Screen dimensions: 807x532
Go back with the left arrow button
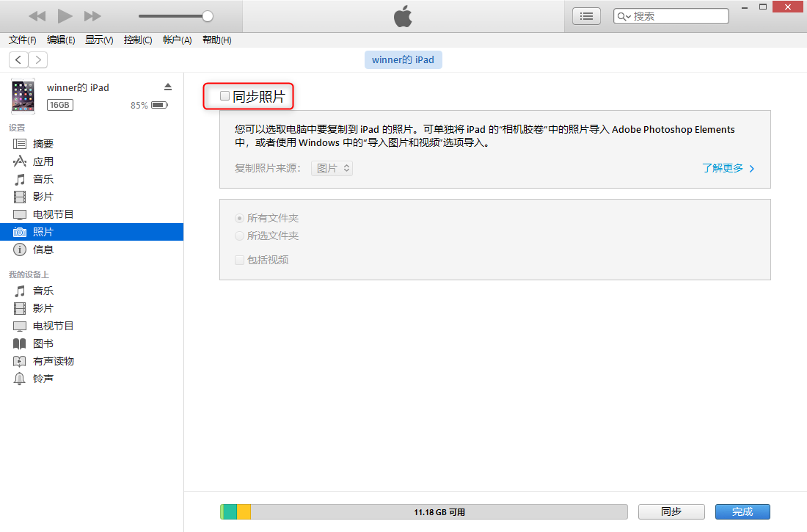coord(18,60)
